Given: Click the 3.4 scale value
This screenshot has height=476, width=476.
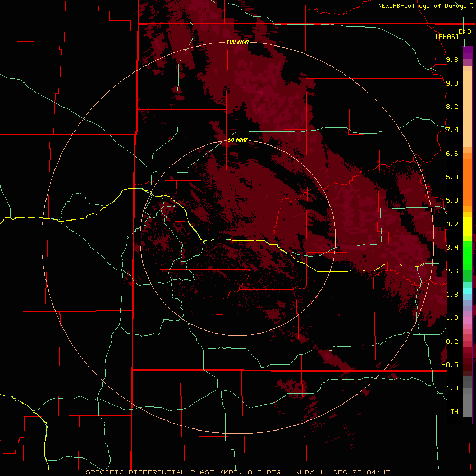Looking at the screenshot, I should point(452,248).
